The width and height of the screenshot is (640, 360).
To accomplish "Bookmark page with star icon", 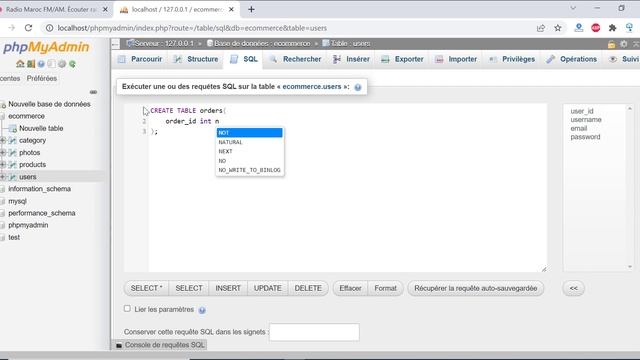I will [x=558, y=28].
